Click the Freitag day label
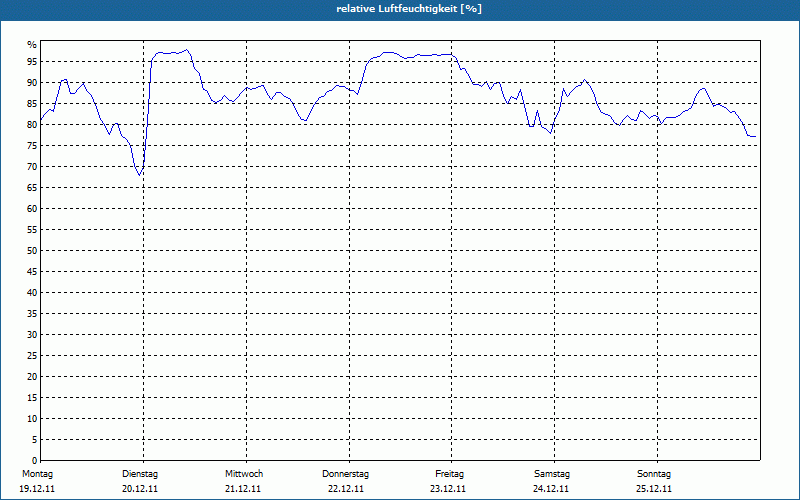 tap(449, 474)
